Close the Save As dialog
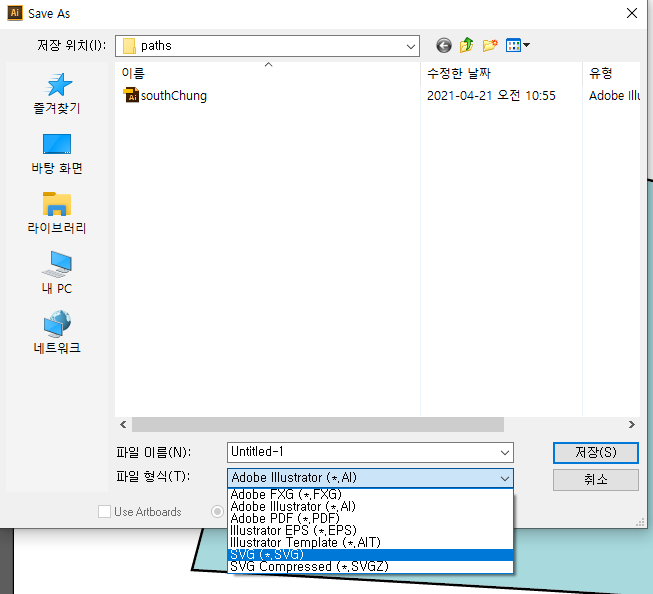This screenshot has height=594, width=653. 632,13
